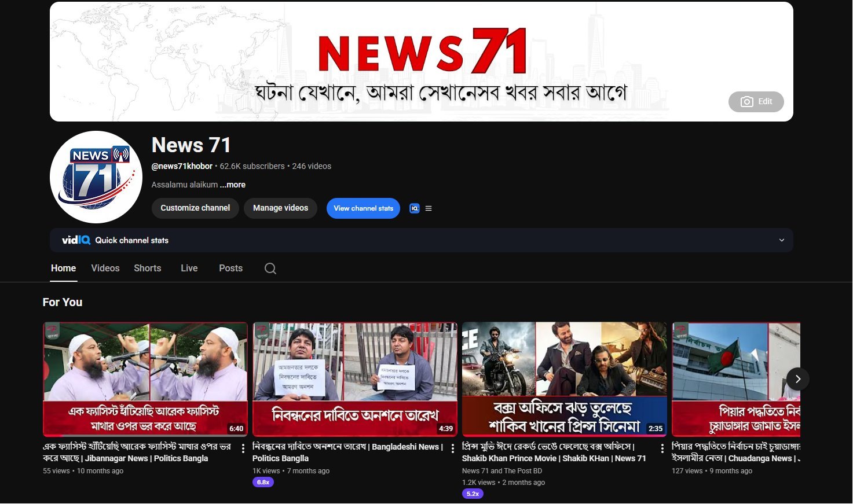Viewport: 853px width, 504px height.
Task: Click Manage videos button
Action: [280, 208]
